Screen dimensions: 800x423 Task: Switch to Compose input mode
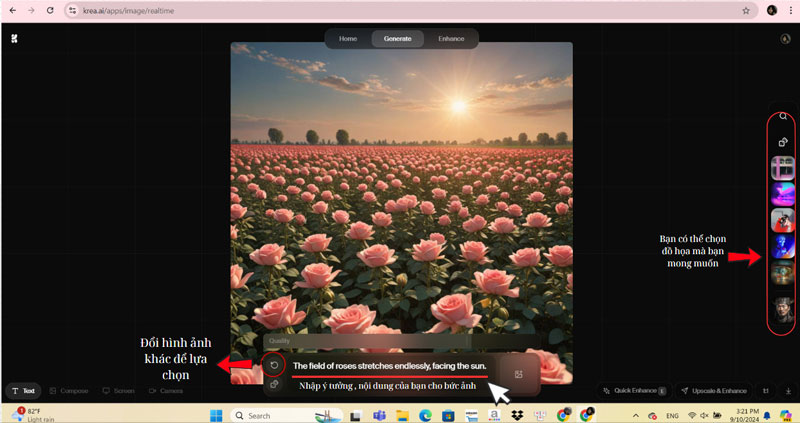69,391
